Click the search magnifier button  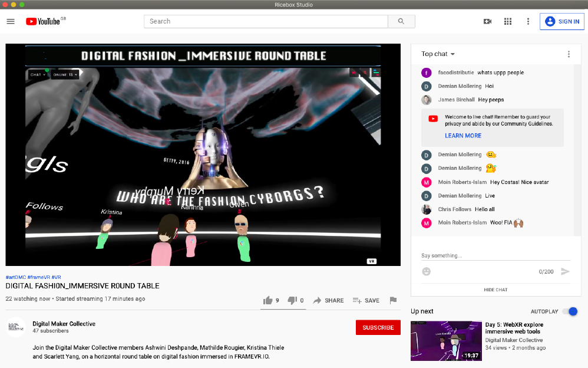(401, 21)
